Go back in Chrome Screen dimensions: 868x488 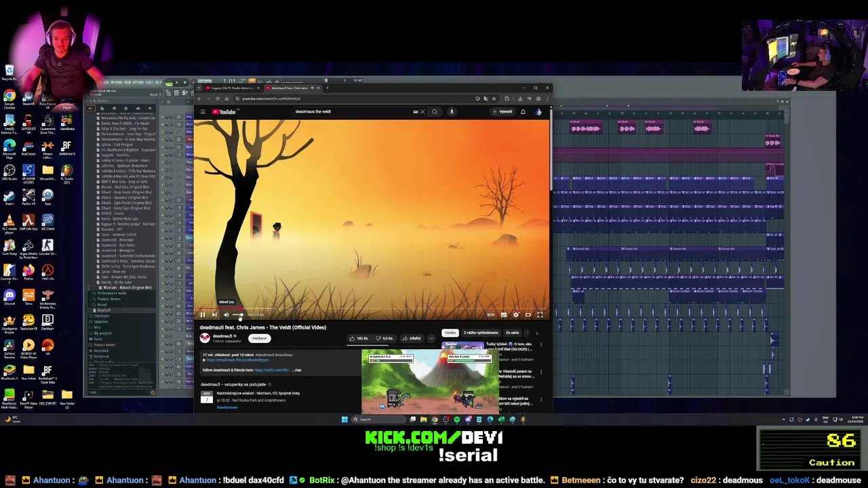pos(199,99)
